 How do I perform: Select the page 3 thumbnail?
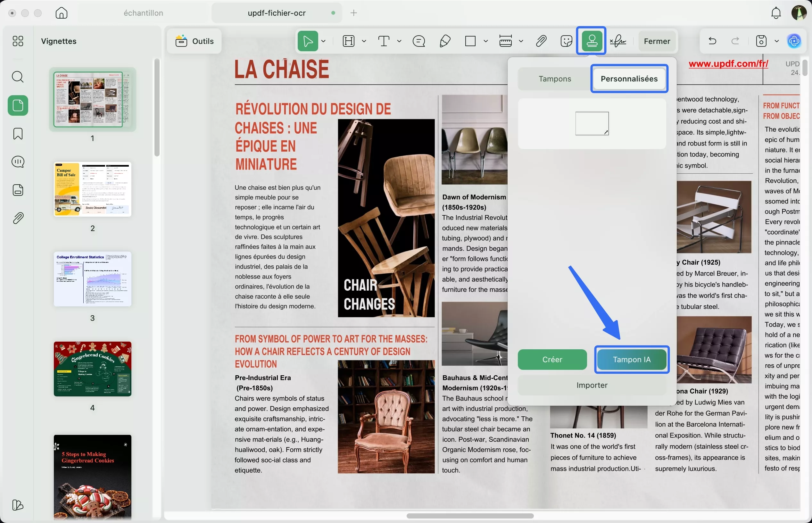tap(92, 279)
